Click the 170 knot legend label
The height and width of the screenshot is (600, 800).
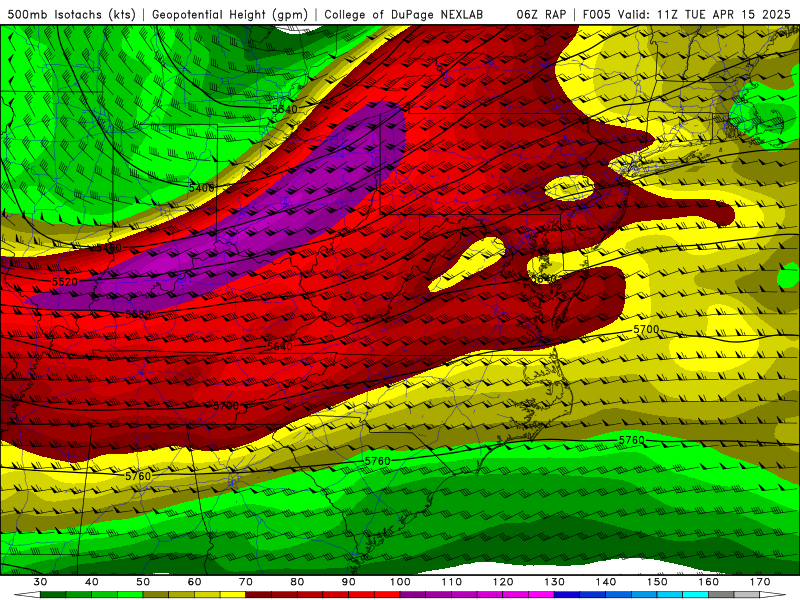tap(760, 582)
